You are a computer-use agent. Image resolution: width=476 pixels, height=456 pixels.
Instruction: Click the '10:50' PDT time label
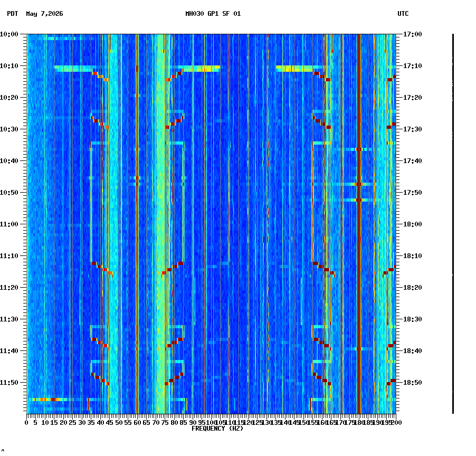pos(9,193)
